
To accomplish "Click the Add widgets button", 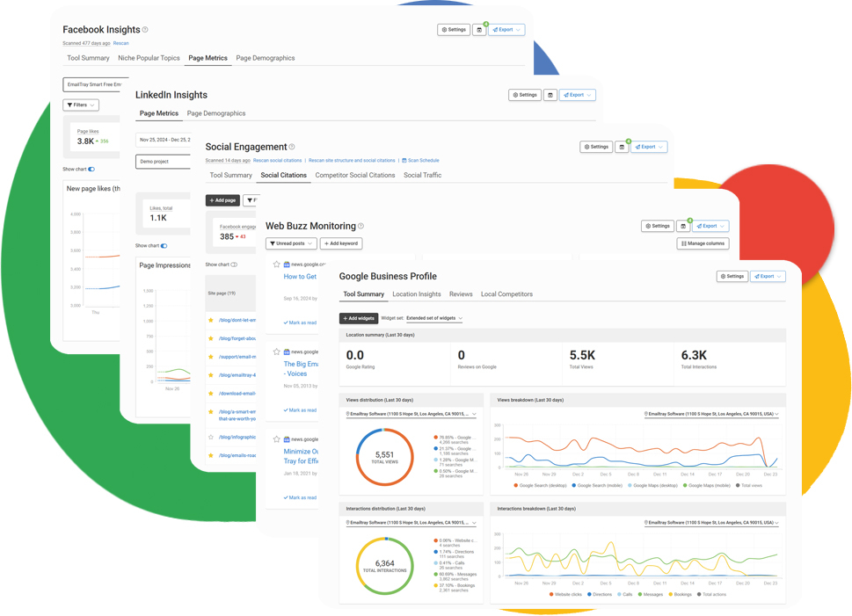I will tap(359, 318).
